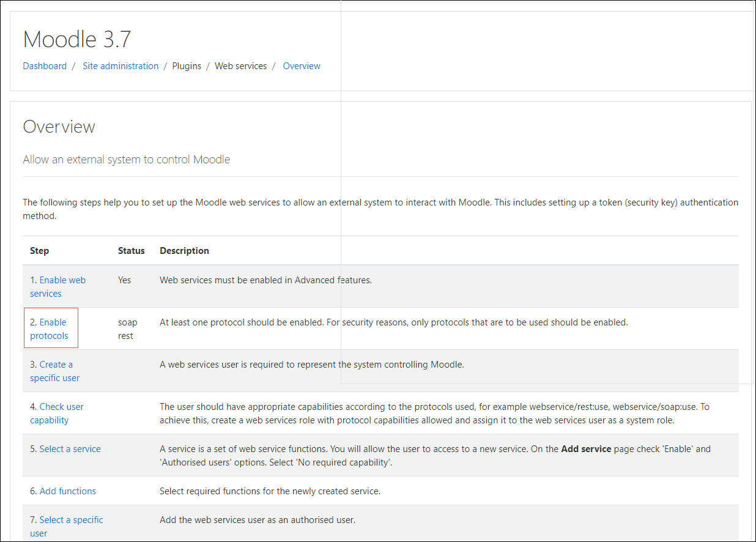Click the Moodle 3.7 site title
The height and width of the screenshot is (542, 756).
[x=77, y=39]
